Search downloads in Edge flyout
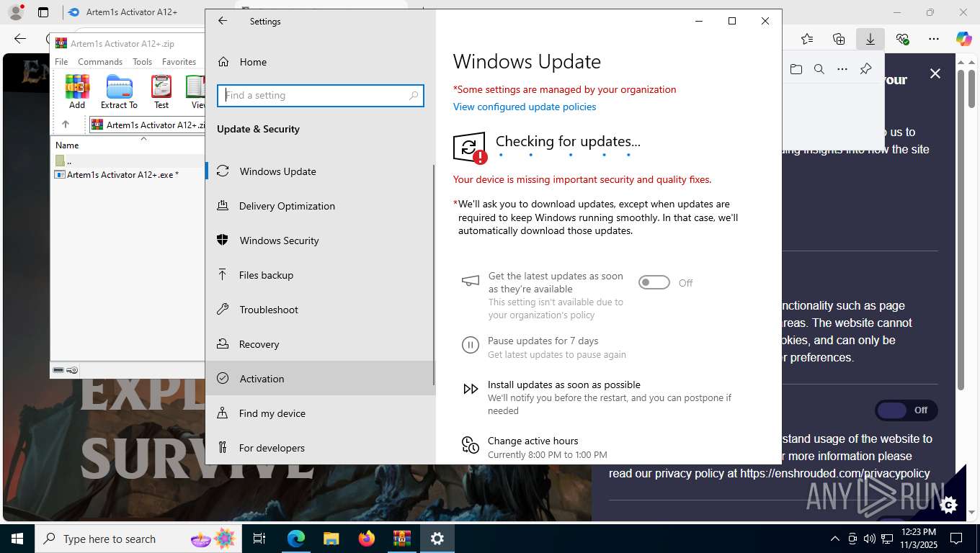 click(819, 69)
